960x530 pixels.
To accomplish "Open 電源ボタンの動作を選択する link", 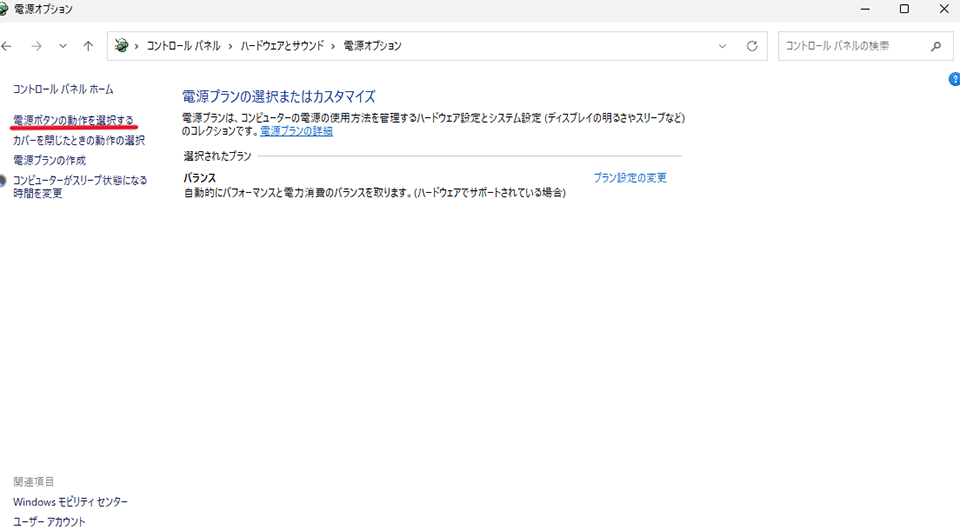I will [73, 120].
